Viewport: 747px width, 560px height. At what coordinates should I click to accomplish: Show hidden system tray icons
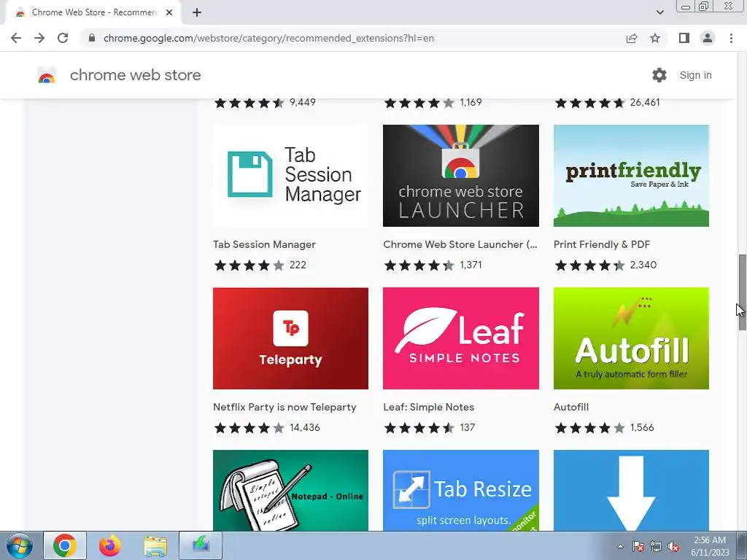pos(620,546)
